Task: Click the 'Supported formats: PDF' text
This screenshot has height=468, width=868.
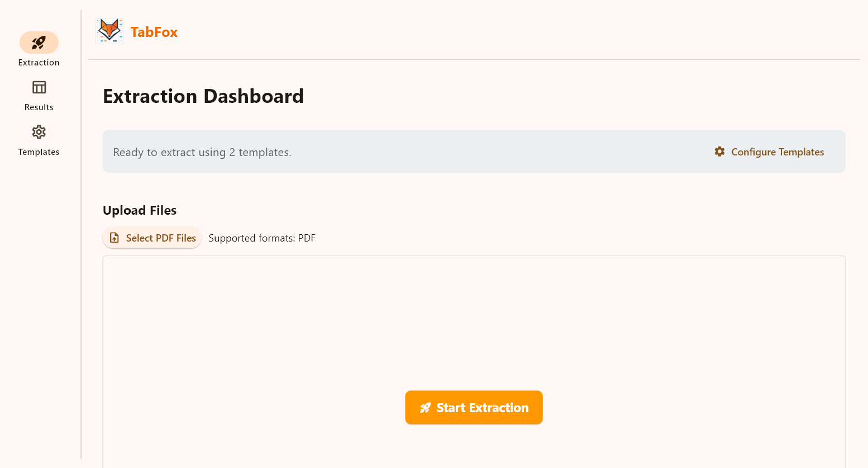Action: point(262,238)
